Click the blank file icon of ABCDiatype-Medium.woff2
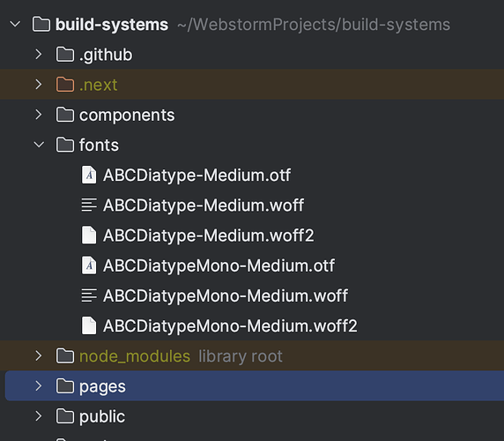The image size is (504, 441). 89,235
